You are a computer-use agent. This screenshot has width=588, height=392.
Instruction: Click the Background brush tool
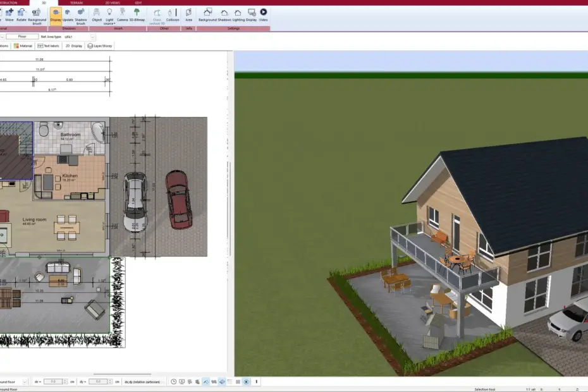tap(37, 15)
